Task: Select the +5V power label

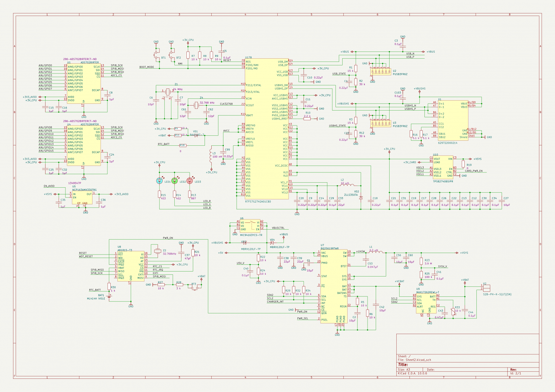Action: [x=221, y=253]
